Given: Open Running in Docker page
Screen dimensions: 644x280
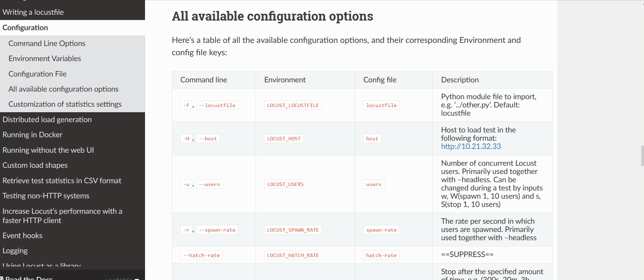Looking at the screenshot, I should click(32, 135).
